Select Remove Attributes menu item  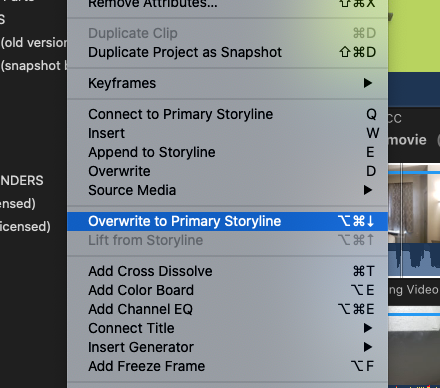[227, 4]
